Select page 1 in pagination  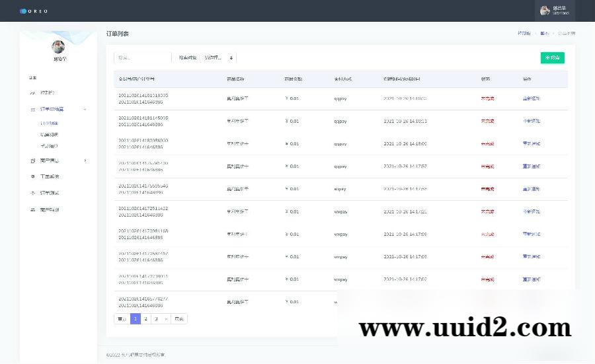click(x=136, y=319)
